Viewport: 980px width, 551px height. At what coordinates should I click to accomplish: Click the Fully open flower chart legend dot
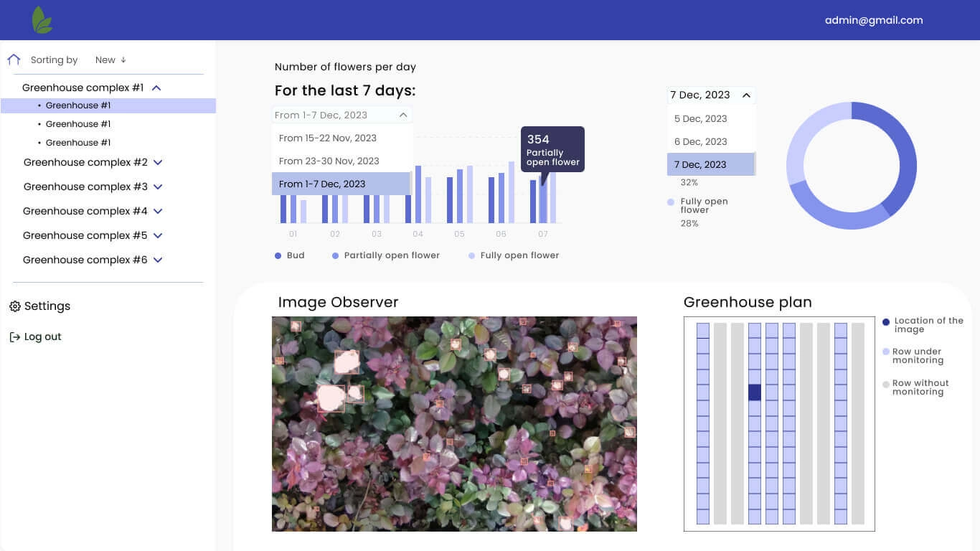click(x=471, y=255)
